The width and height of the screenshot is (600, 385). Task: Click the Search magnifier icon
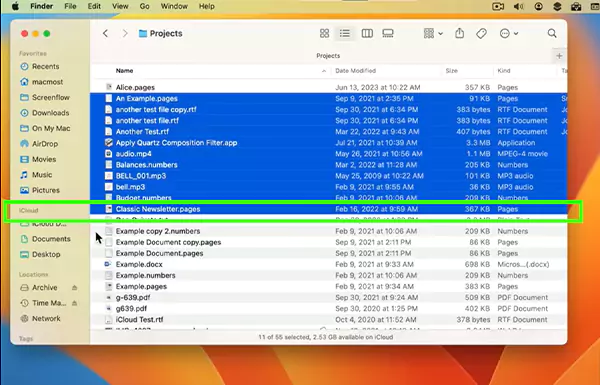click(552, 34)
